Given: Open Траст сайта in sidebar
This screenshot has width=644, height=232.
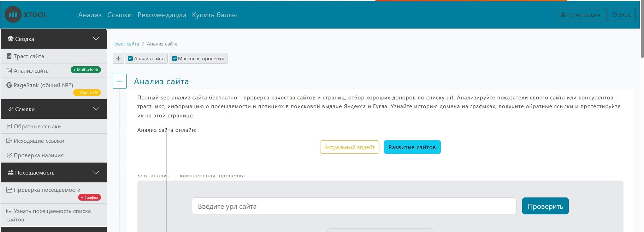Looking at the screenshot, I should tap(54, 56).
